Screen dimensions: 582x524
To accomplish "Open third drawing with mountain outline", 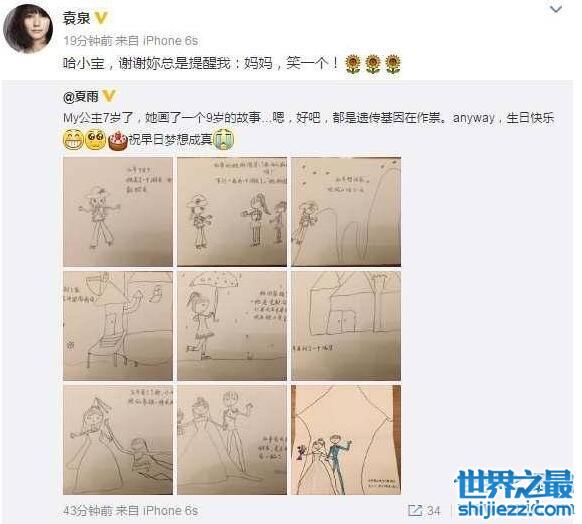I will (346, 212).
